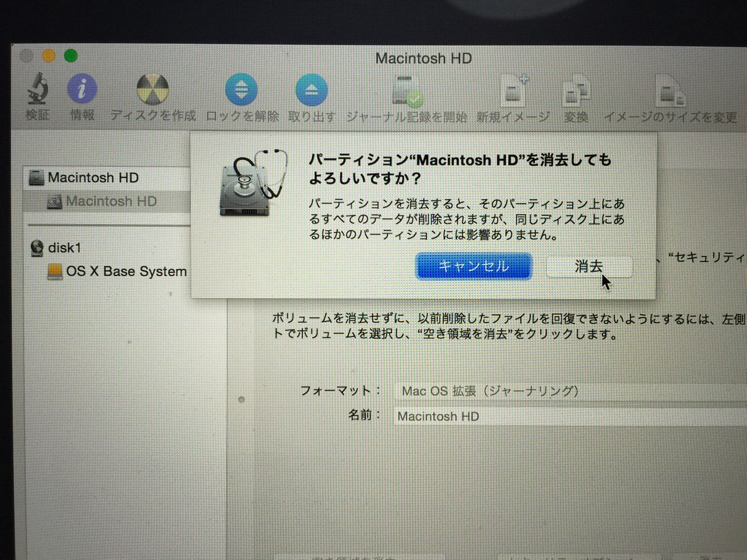The width and height of the screenshot is (747, 560).
Task: Open the フォーマット dropdown
Action: click(x=571, y=392)
